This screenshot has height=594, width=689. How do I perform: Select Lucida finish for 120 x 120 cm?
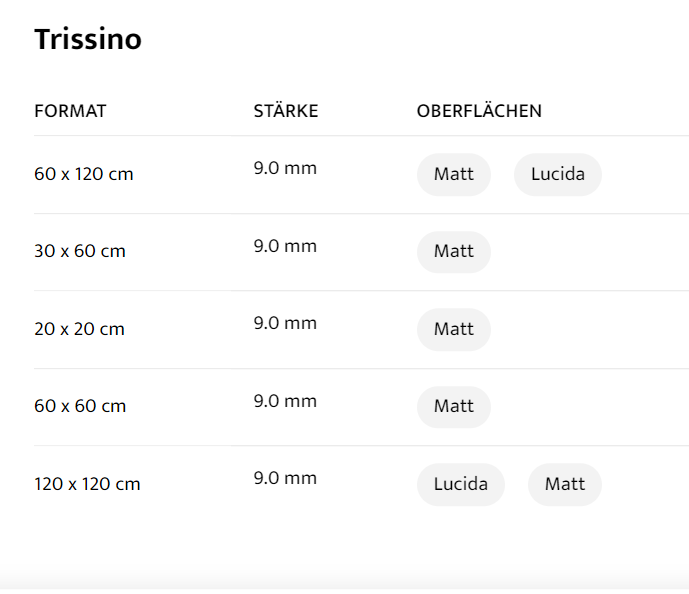click(460, 484)
